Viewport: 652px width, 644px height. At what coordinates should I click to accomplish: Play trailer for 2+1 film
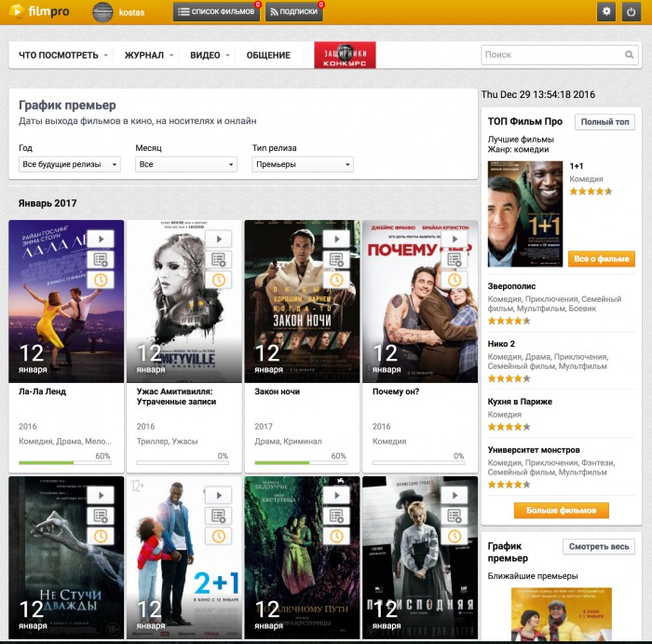[219, 495]
